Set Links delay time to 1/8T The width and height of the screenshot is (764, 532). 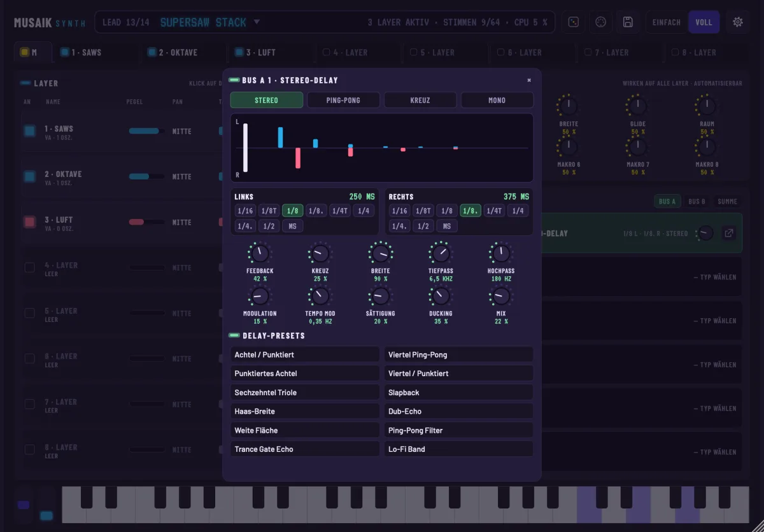point(269,211)
